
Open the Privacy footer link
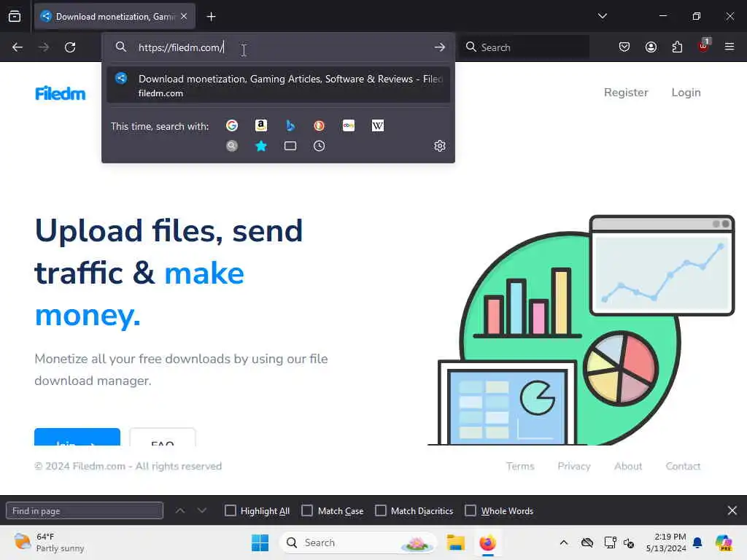[x=574, y=466]
